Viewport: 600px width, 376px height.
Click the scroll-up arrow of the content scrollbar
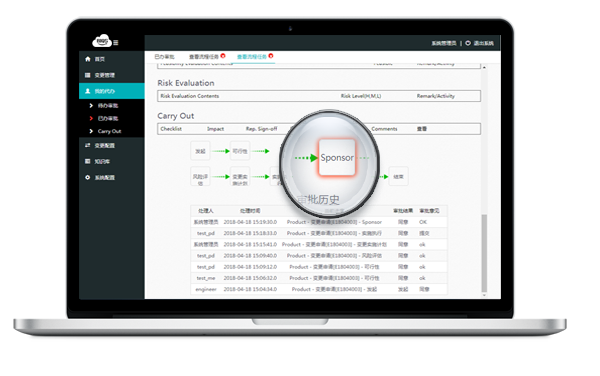click(484, 67)
